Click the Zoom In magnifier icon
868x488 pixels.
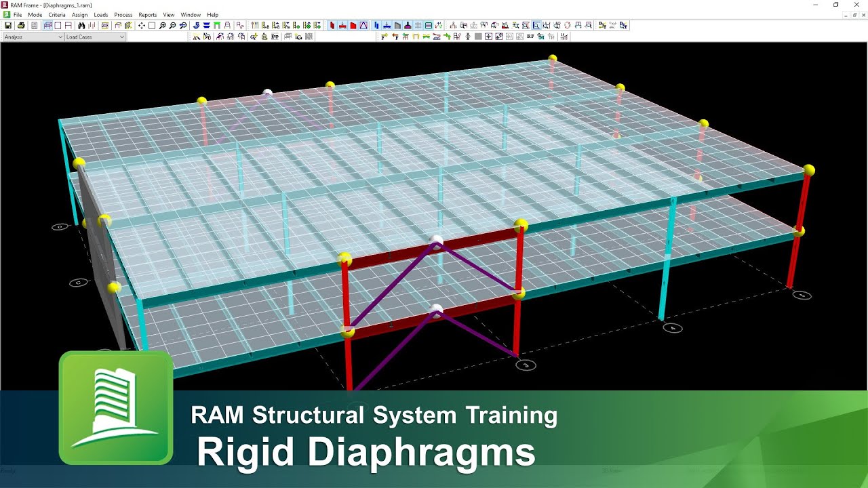pos(163,26)
